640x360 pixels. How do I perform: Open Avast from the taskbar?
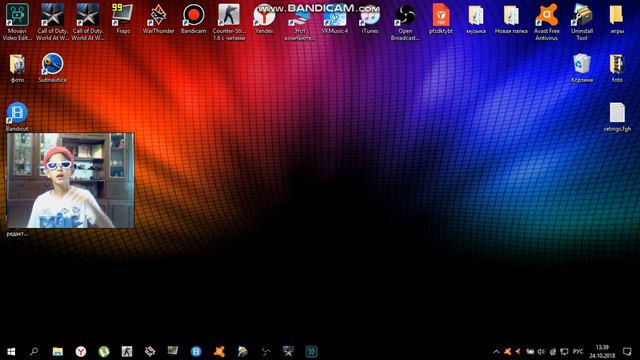point(219,351)
